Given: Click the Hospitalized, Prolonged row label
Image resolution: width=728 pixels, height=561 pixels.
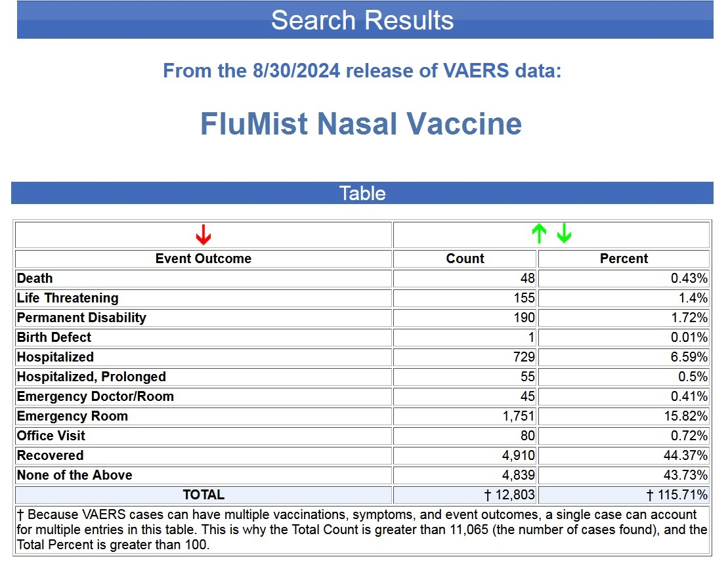Looking at the screenshot, I should click(91, 377).
